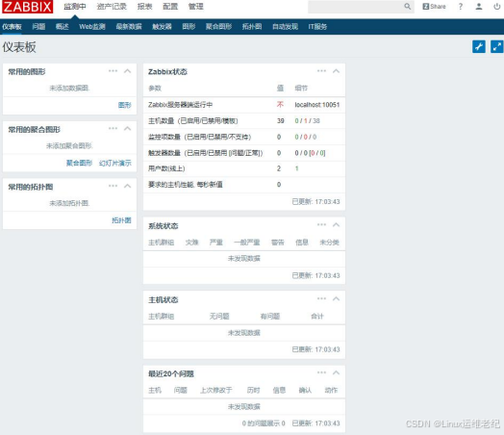This screenshot has width=504, height=435.
Task: Open the 报表 top menu
Action: (144, 7)
